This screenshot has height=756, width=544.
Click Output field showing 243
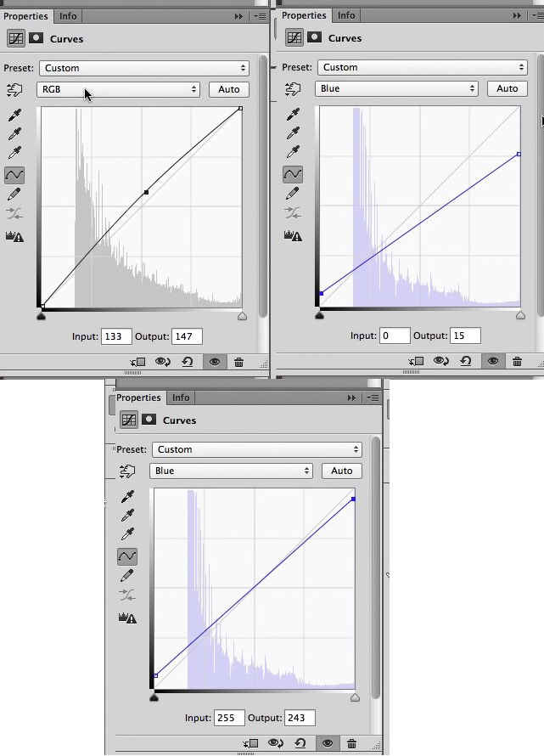(x=300, y=718)
